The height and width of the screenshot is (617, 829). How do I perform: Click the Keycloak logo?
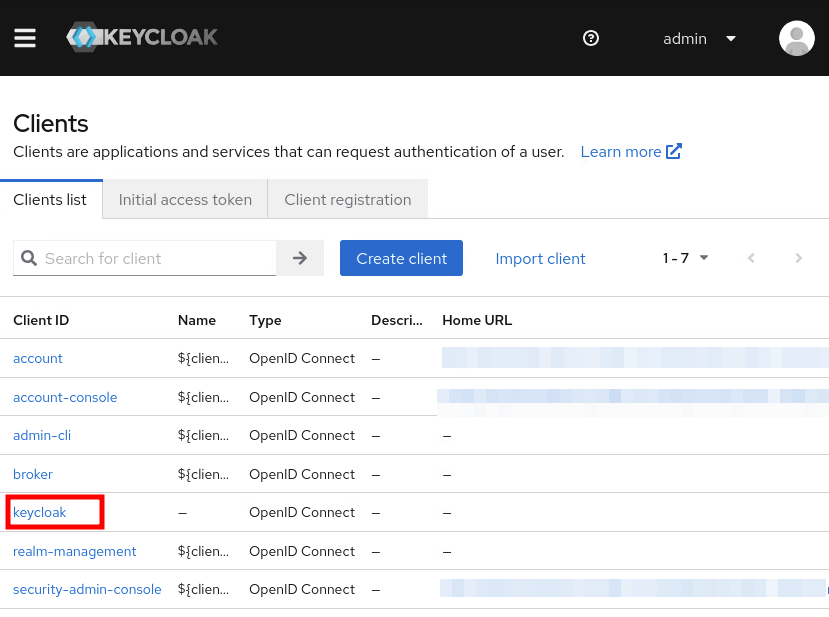[142, 37]
